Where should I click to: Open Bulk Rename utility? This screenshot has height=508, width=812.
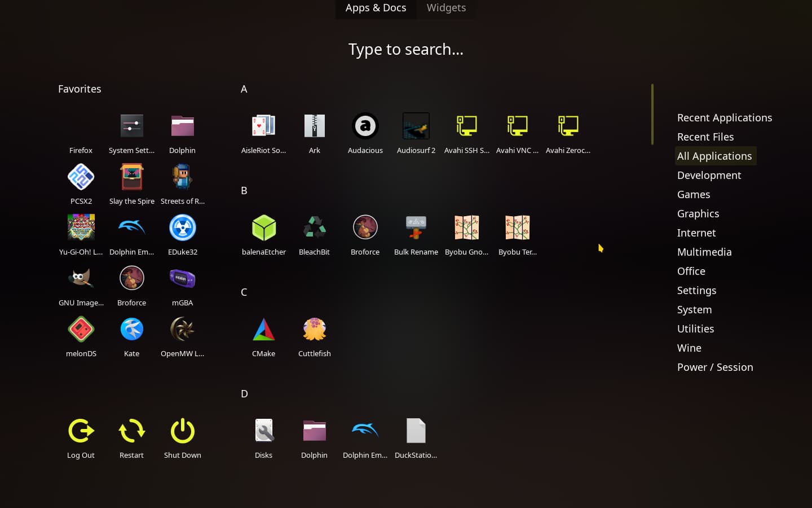(416, 235)
